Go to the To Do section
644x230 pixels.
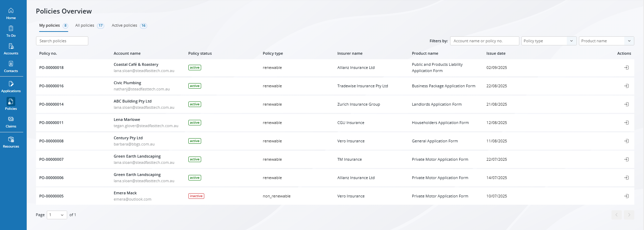point(11,31)
